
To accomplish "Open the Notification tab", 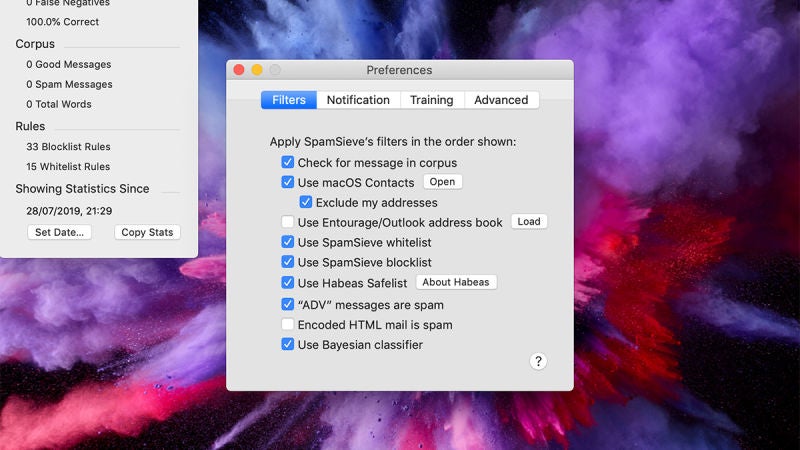I will point(358,100).
